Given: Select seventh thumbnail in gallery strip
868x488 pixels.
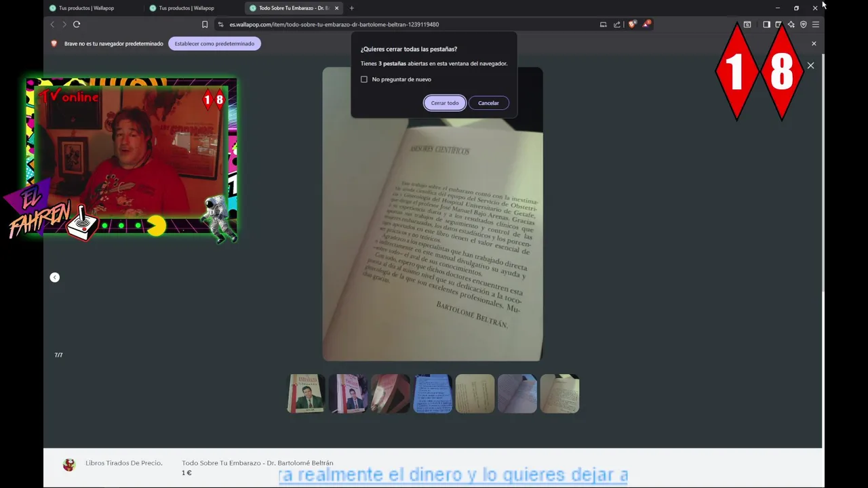Looking at the screenshot, I should (x=559, y=393).
